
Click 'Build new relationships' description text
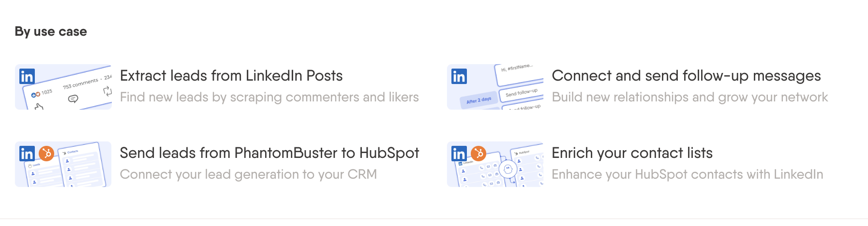coord(690,97)
